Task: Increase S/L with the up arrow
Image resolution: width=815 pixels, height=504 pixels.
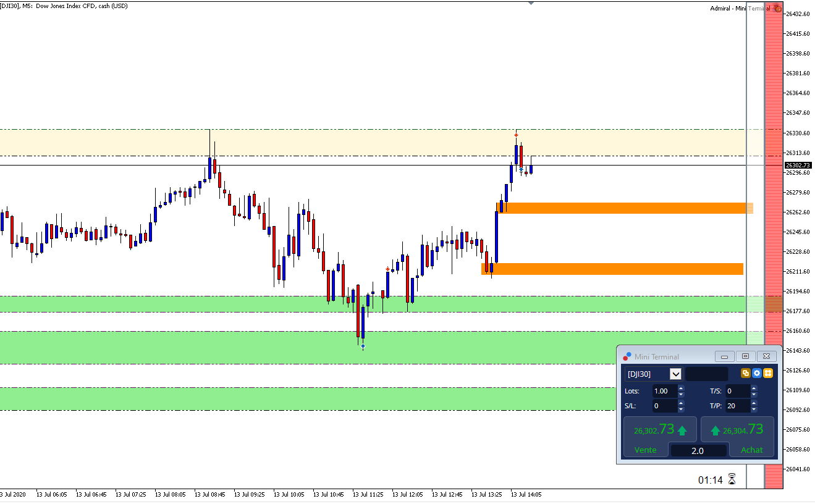Action: pyautogui.click(x=681, y=403)
